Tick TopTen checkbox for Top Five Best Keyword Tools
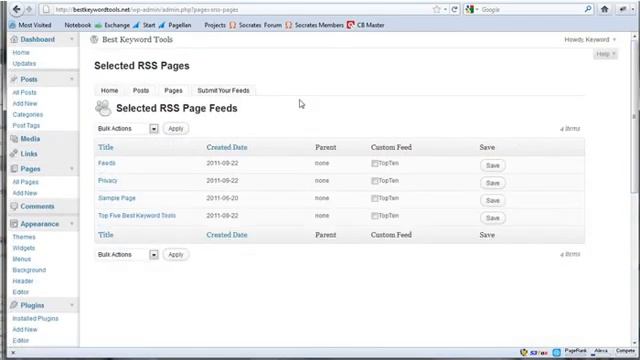The width and height of the screenshot is (640, 360). (x=374, y=216)
